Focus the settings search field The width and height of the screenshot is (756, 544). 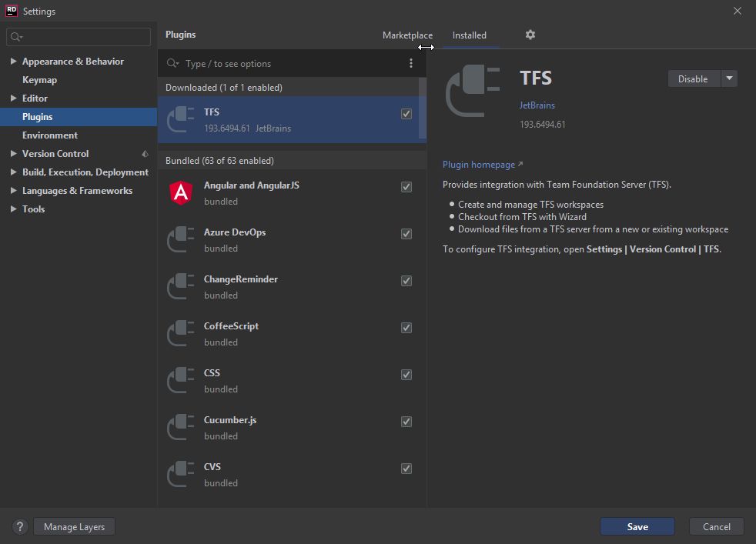79,37
